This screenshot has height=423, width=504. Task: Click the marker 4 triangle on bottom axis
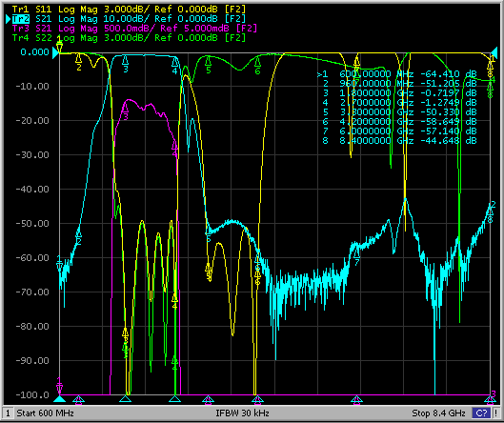pos(175,399)
